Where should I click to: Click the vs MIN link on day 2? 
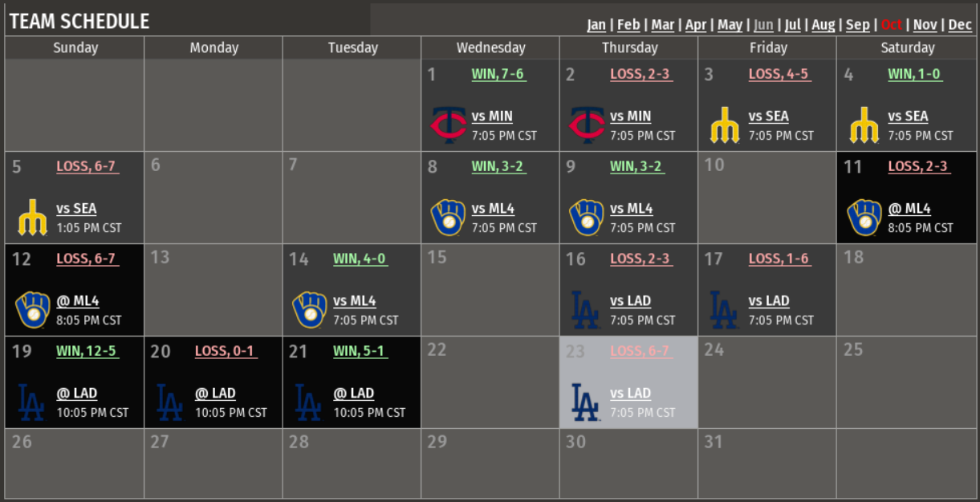tap(630, 116)
